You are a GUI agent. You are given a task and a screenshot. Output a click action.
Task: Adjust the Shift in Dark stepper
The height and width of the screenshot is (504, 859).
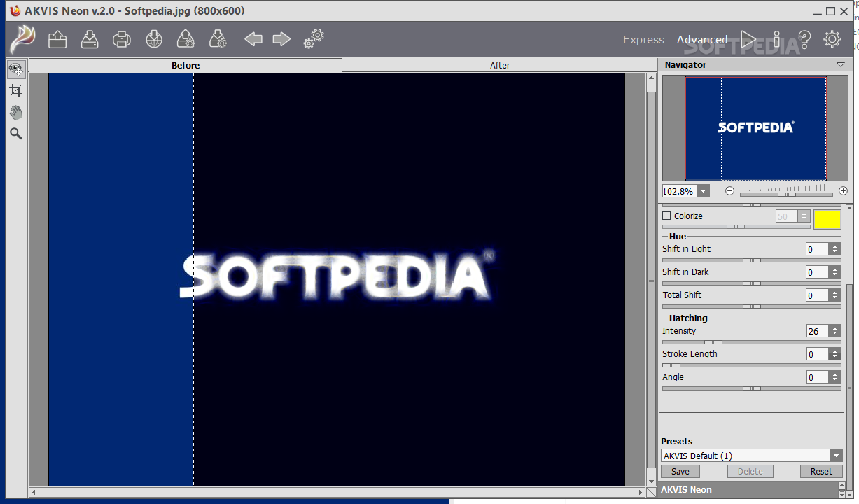(834, 272)
